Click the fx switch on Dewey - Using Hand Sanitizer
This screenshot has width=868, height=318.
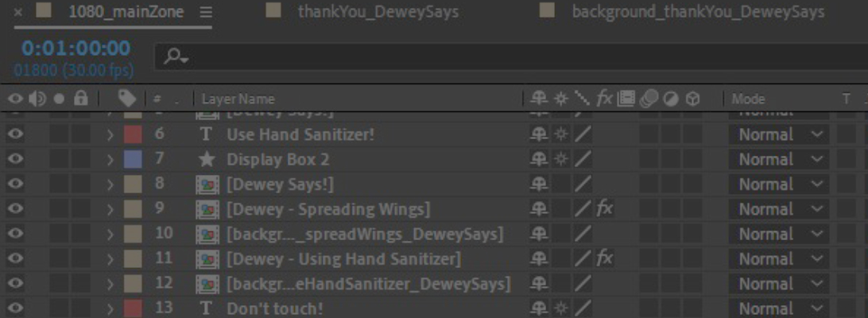click(x=604, y=258)
